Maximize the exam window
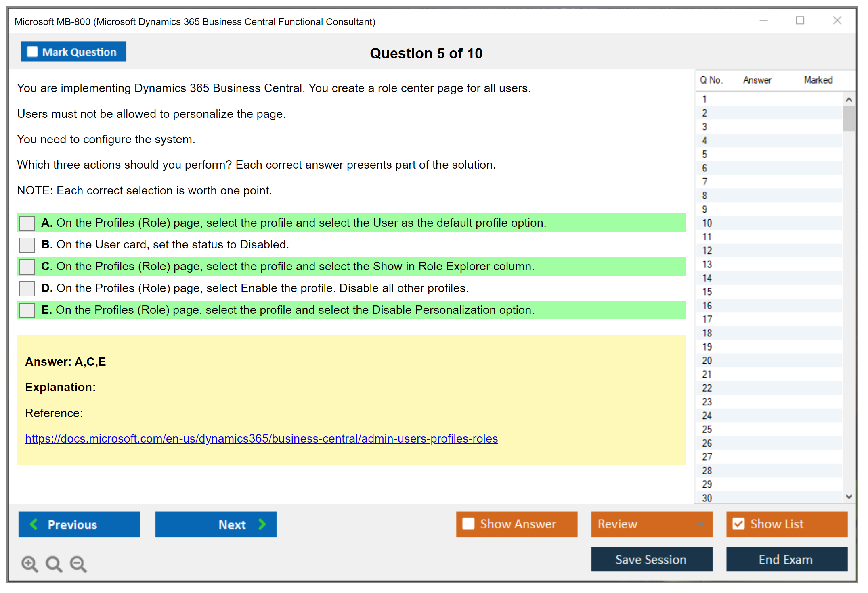The height and width of the screenshot is (593, 868). coord(800,21)
